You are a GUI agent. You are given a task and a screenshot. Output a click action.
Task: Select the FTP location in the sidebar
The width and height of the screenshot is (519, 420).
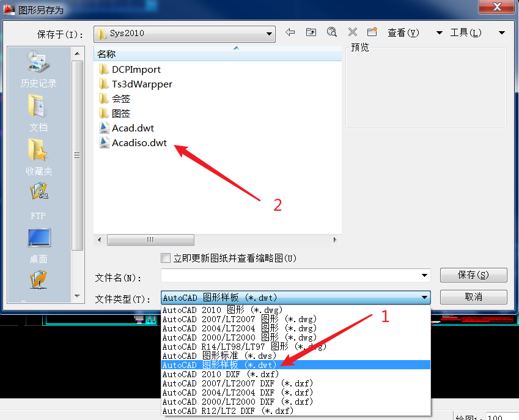coord(39,201)
